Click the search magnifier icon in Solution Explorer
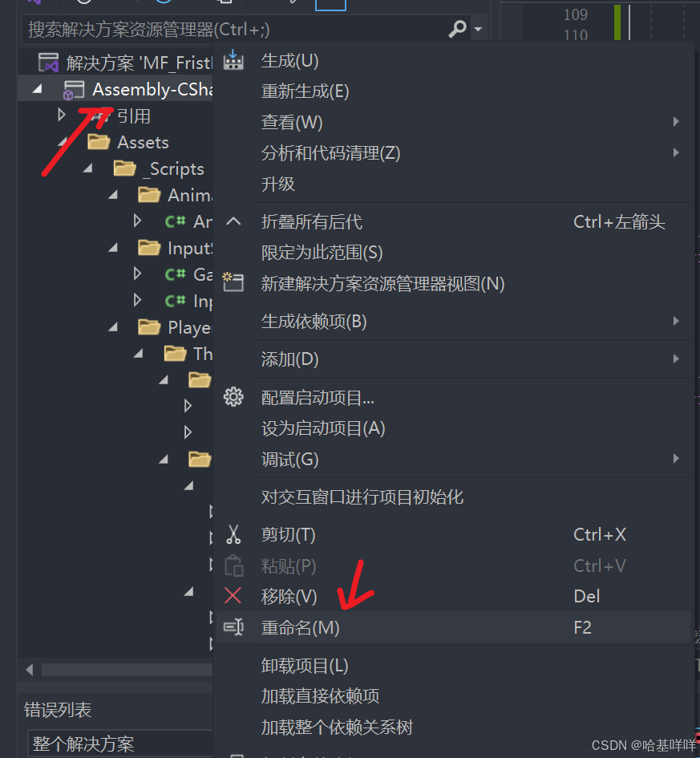 pyautogui.click(x=457, y=29)
